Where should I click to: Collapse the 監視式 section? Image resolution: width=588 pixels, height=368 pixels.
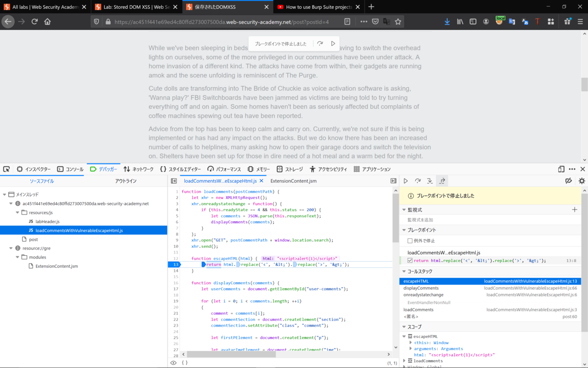point(404,210)
